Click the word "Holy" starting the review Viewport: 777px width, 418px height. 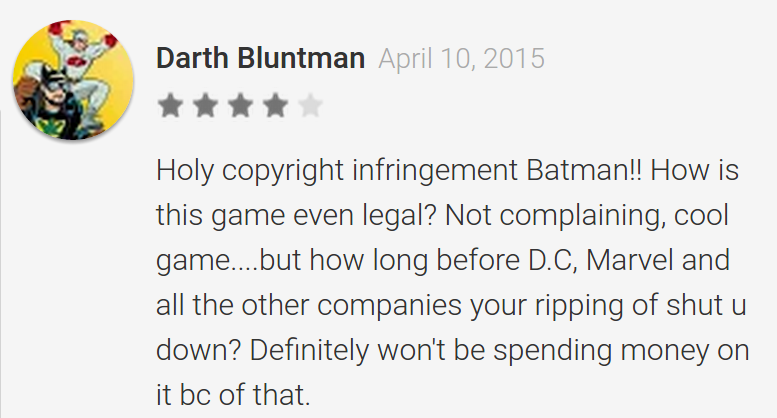coord(183,170)
